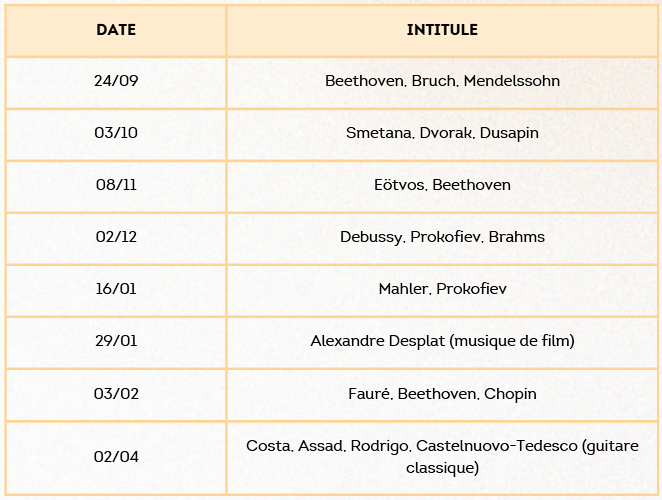Select the 29/01 date cell
The height and width of the screenshot is (500, 662).
pyautogui.click(x=116, y=341)
